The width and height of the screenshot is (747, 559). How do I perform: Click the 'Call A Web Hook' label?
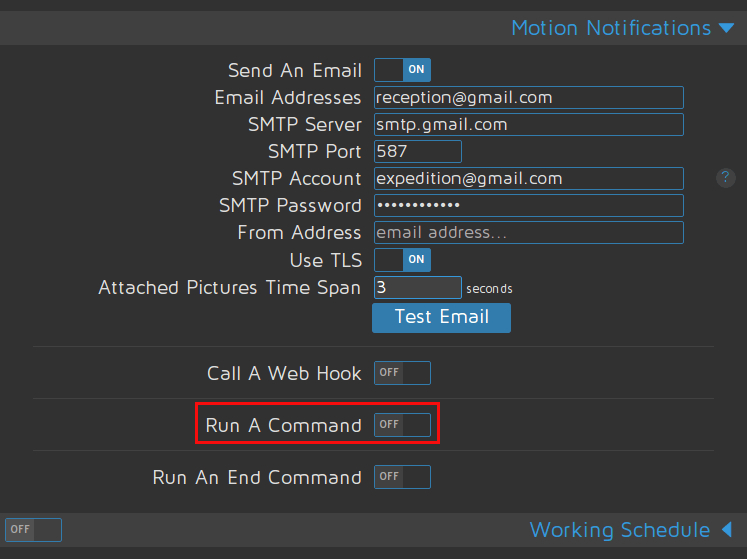coord(284,373)
